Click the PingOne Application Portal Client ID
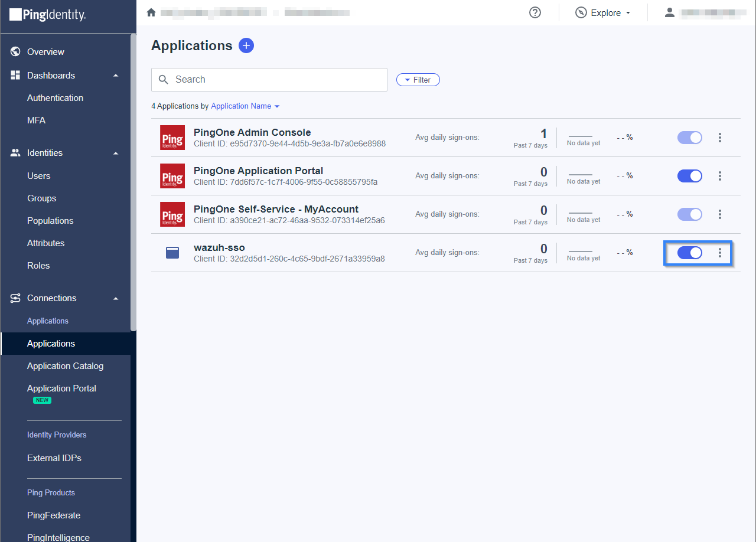Image resolution: width=756 pixels, height=542 pixels. click(x=286, y=182)
